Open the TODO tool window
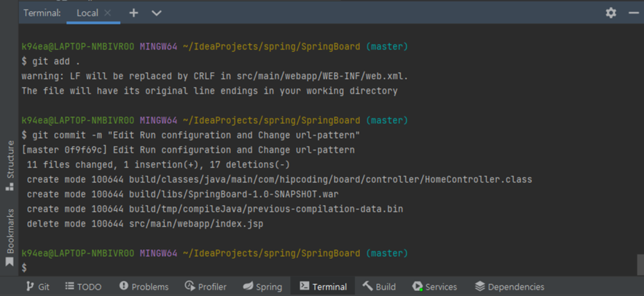Image resolution: width=644 pixels, height=296 pixels. [83, 287]
